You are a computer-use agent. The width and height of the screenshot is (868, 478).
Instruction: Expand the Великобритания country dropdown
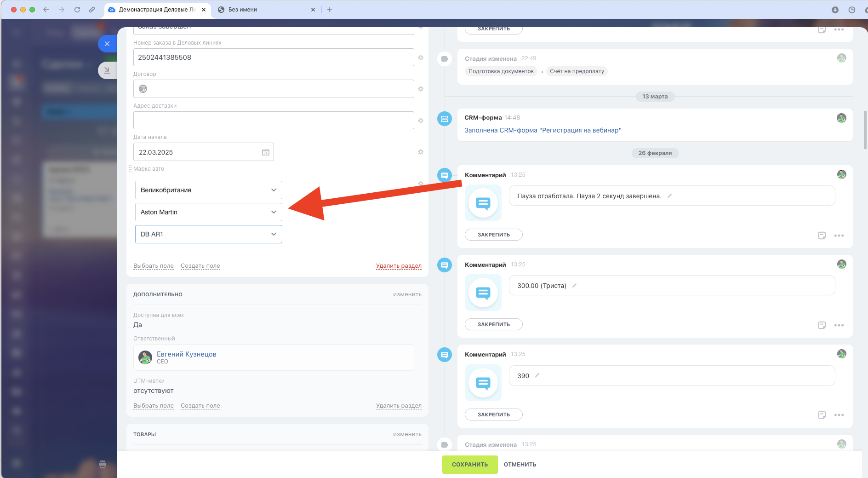click(209, 190)
